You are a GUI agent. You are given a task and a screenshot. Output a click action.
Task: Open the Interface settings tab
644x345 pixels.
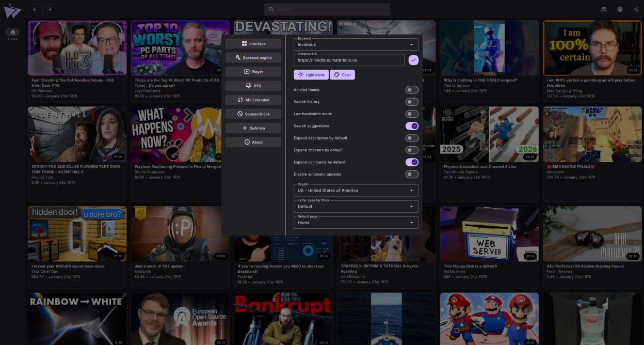(253, 44)
